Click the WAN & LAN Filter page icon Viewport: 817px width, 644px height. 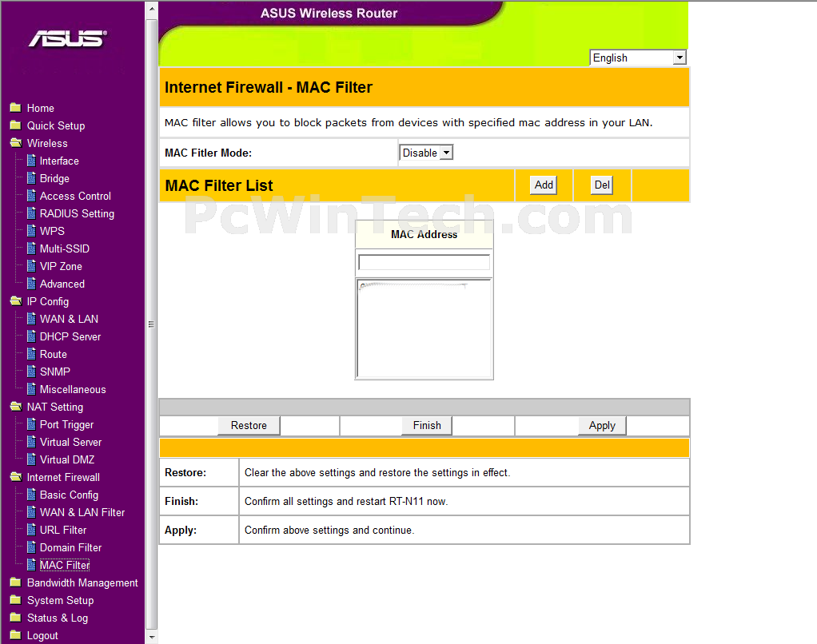pos(31,512)
